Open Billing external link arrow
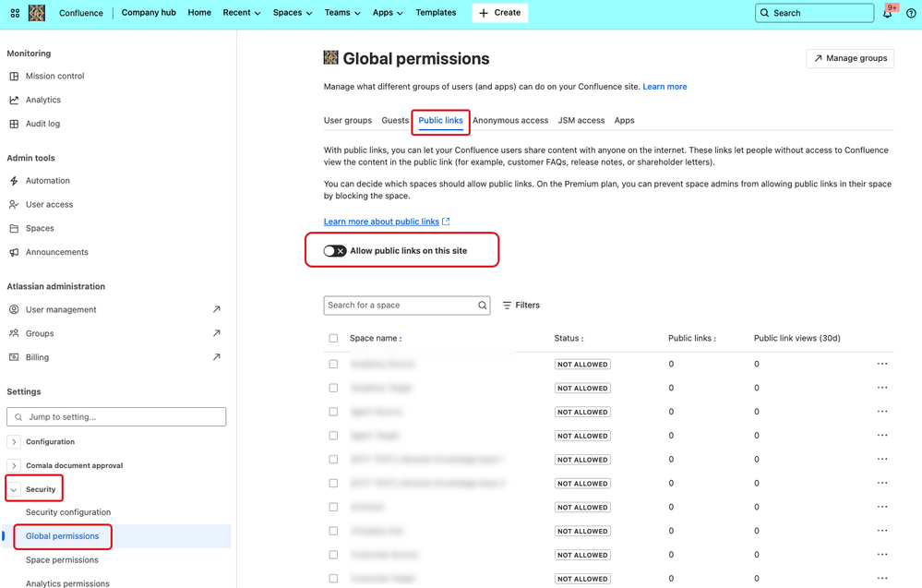This screenshot has height=588, width=922. point(216,357)
